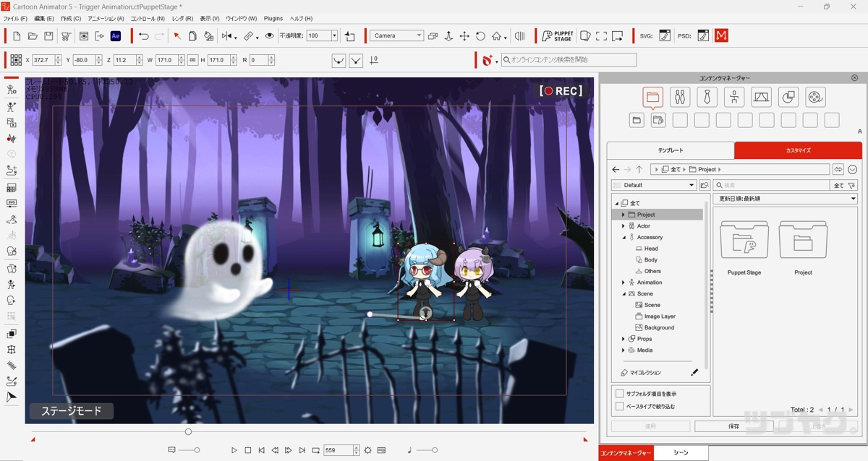Image resolution: width=868 pixels, height=461 pixels.
Task: Click the Puppet Stage toolbar button
Action: (558, 35)
